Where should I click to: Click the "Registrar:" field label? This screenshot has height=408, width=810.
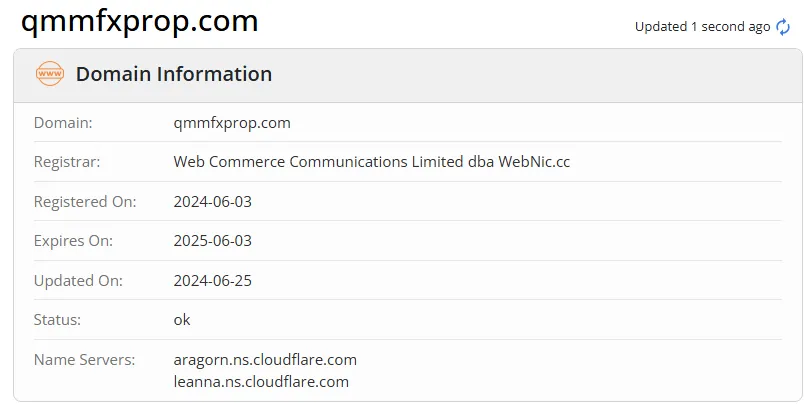coord(67,162)
